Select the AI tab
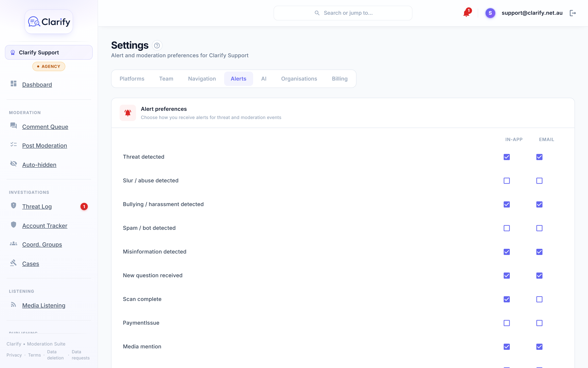The image size is (588, 368). 264,79
